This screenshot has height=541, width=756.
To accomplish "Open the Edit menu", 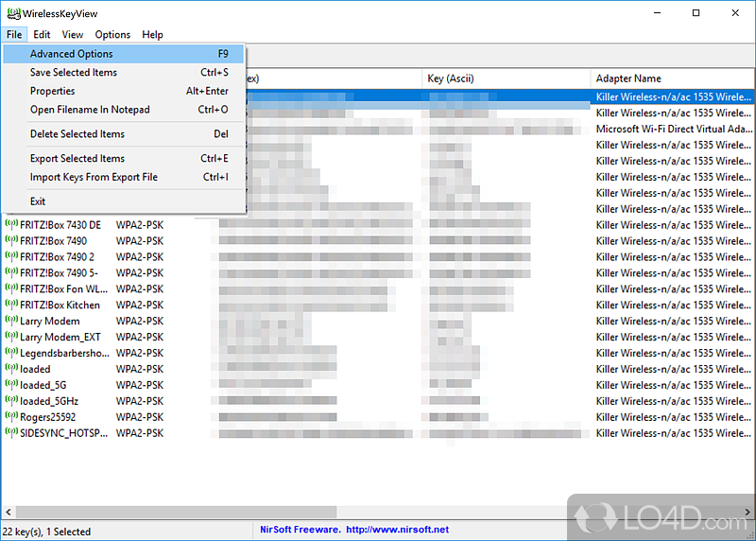I will [42, 35].
